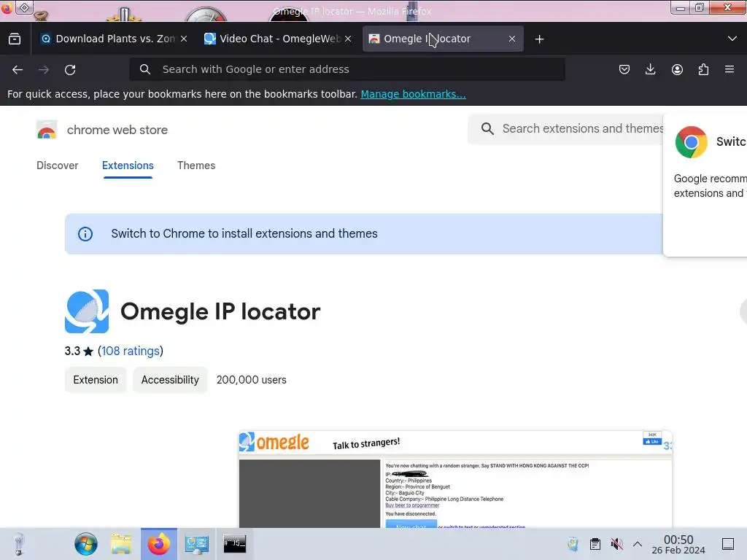Open the Discover section
Screen dimensions: 747x560
click(x=57, y=166)
